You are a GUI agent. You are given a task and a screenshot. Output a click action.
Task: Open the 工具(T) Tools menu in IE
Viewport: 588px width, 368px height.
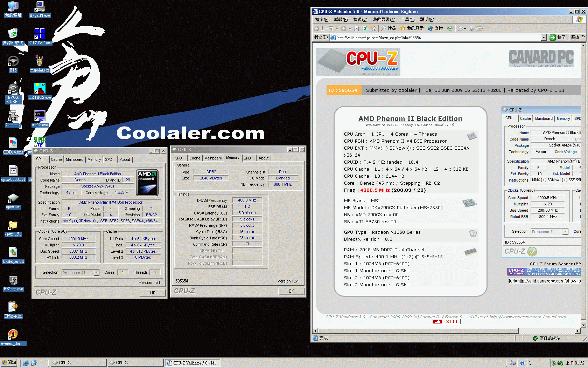407,20
